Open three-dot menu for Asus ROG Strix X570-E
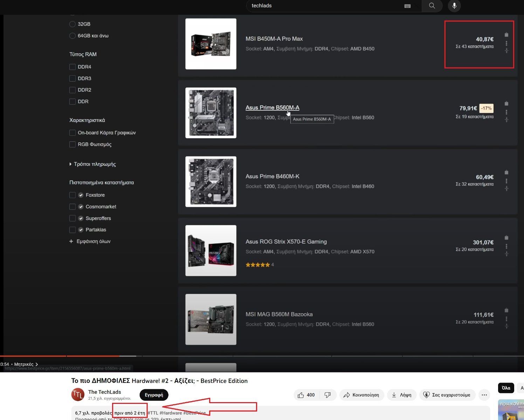Screen dimensions: 524x420 pyautogui.click(x=506, y=246)
